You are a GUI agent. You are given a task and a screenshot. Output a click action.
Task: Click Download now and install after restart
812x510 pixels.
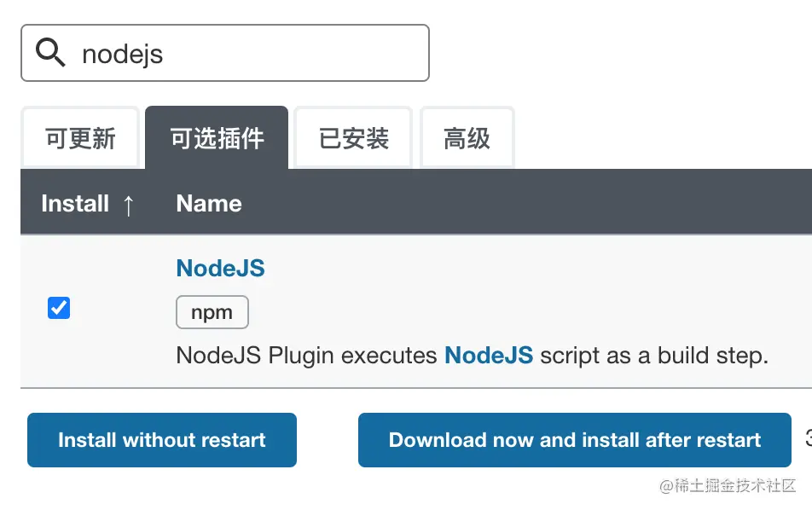(574, 440)
